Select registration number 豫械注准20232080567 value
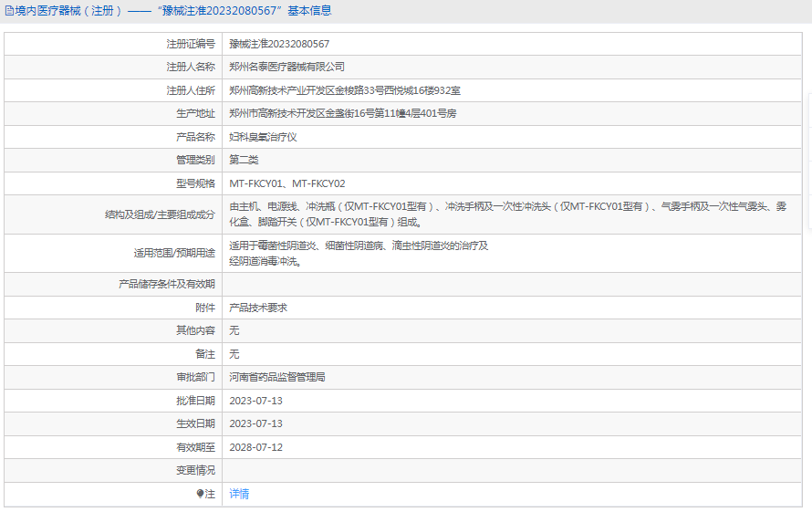The height and width of the screenshot is (512, 812). tap(279, 44)
